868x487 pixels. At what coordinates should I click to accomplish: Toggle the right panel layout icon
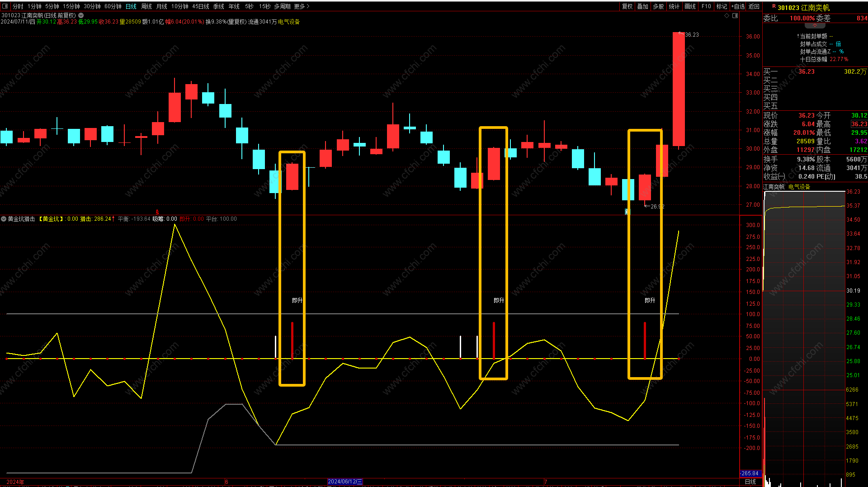point(735,15)
